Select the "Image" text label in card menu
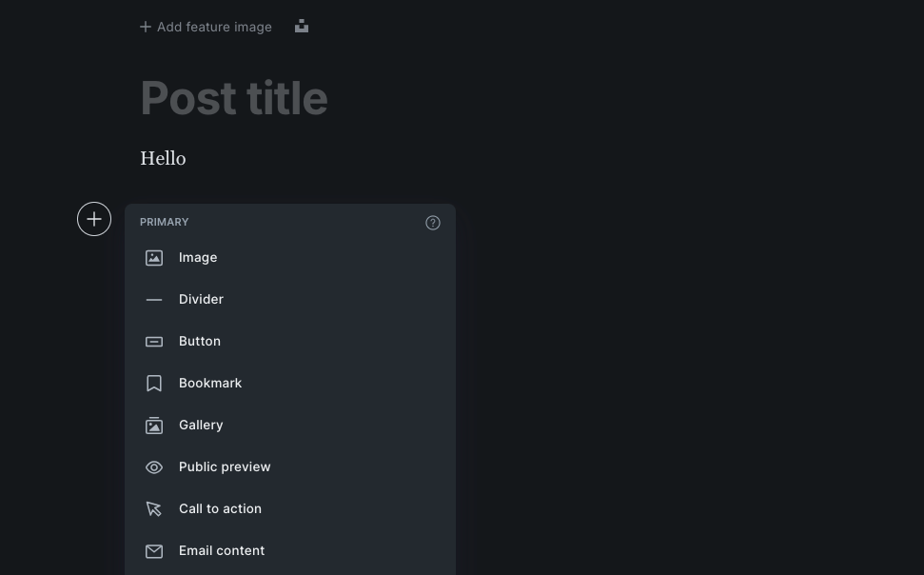This screenshot has height=575, width=924. point(198,258)
